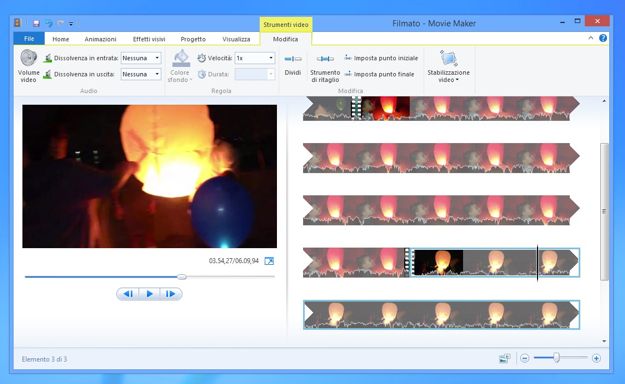Image resolution: width=625 pixels, height=384 pixels.
Task: Step to next frame
Action: click(171, 294)
